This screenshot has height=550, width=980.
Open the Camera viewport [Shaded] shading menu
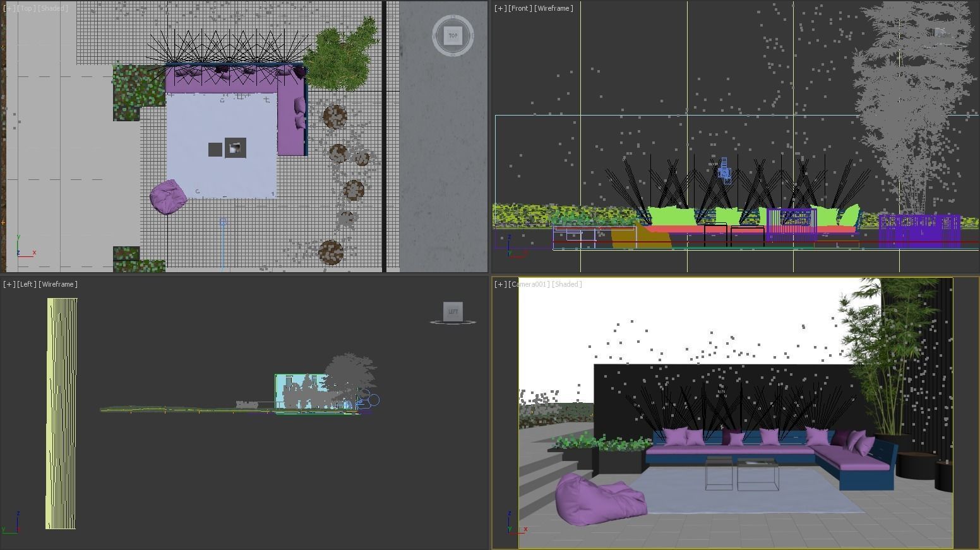(567, 284)
